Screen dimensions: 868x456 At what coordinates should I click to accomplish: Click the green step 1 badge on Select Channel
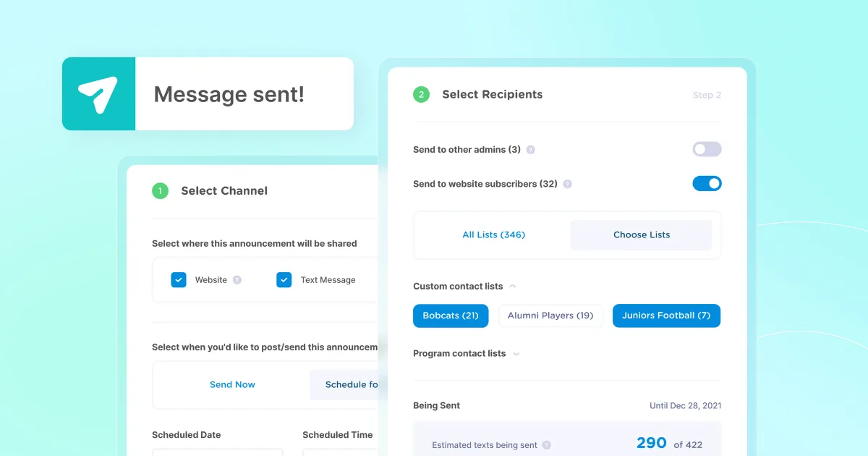[160, 190]
